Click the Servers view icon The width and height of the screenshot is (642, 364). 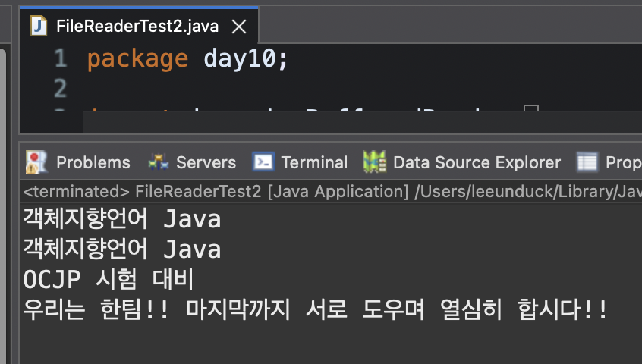[x=159, y=162]
